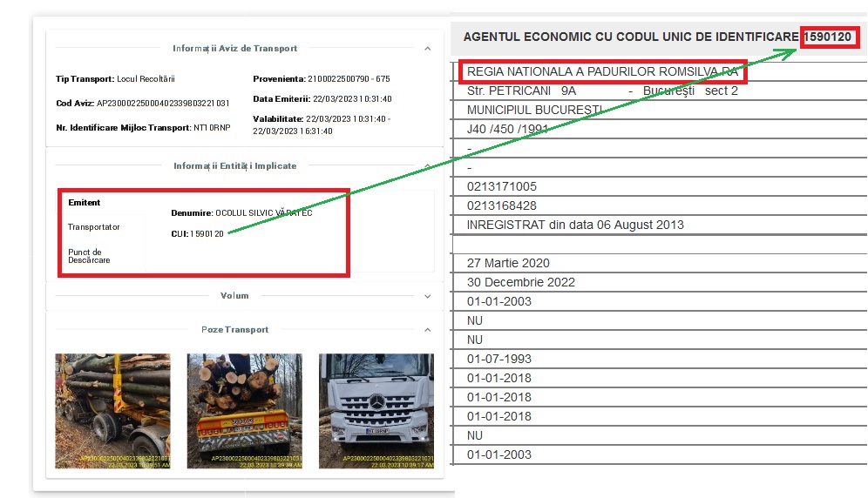This screenshot has width=868, height=498.
Task: Select the Transportator tab
Action: tap(93, 227)
